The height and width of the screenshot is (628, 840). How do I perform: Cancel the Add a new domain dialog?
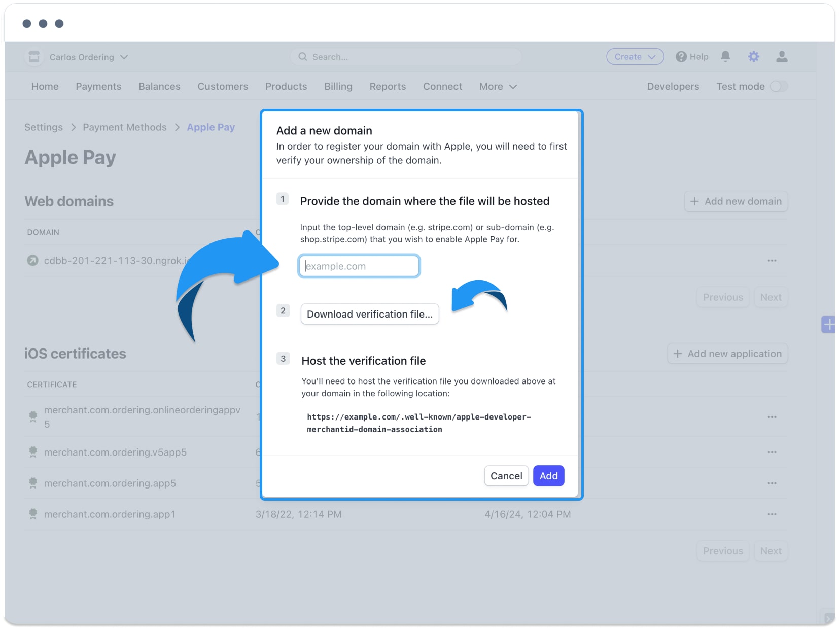pyautogui.click(x=506, y=476)
